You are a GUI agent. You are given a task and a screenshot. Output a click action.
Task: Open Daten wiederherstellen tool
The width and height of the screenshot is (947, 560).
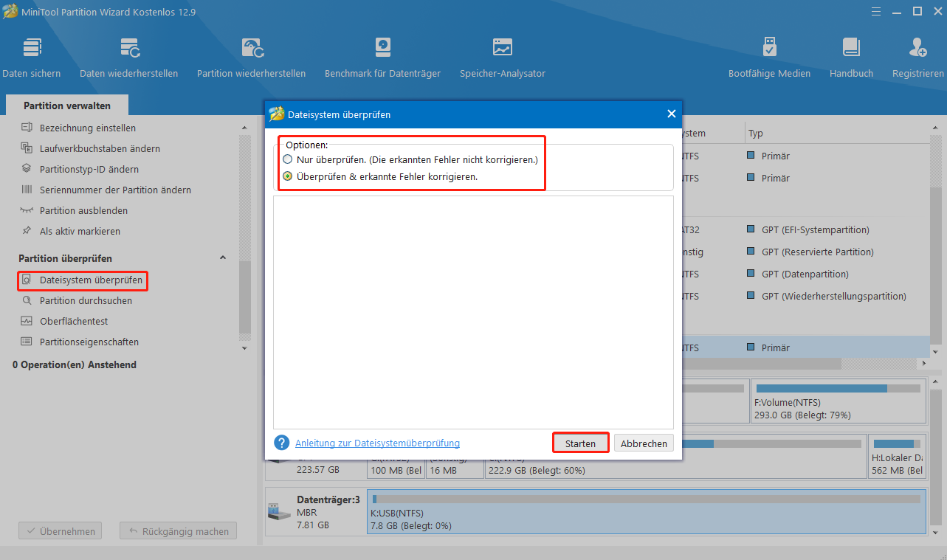[x=128, y=58]
